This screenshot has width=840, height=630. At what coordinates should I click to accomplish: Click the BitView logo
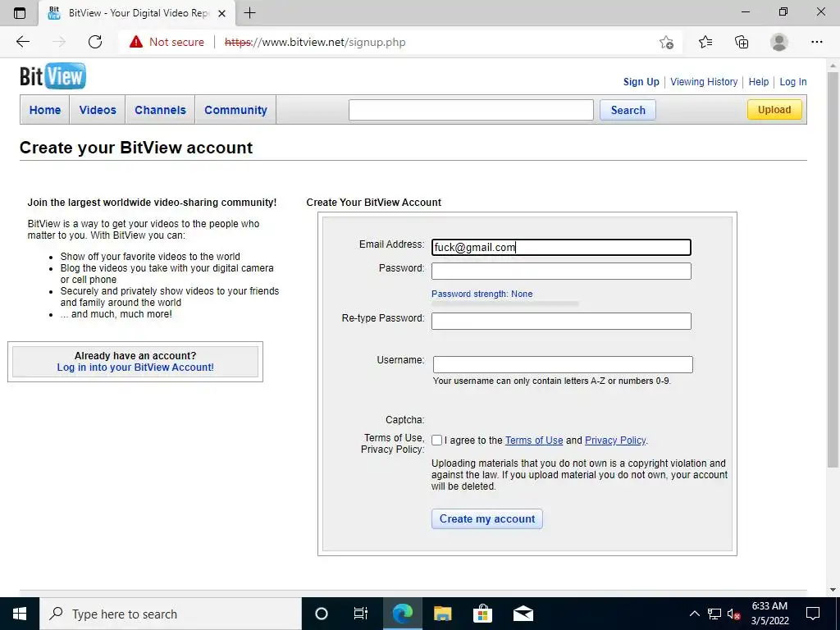(52, 76)
